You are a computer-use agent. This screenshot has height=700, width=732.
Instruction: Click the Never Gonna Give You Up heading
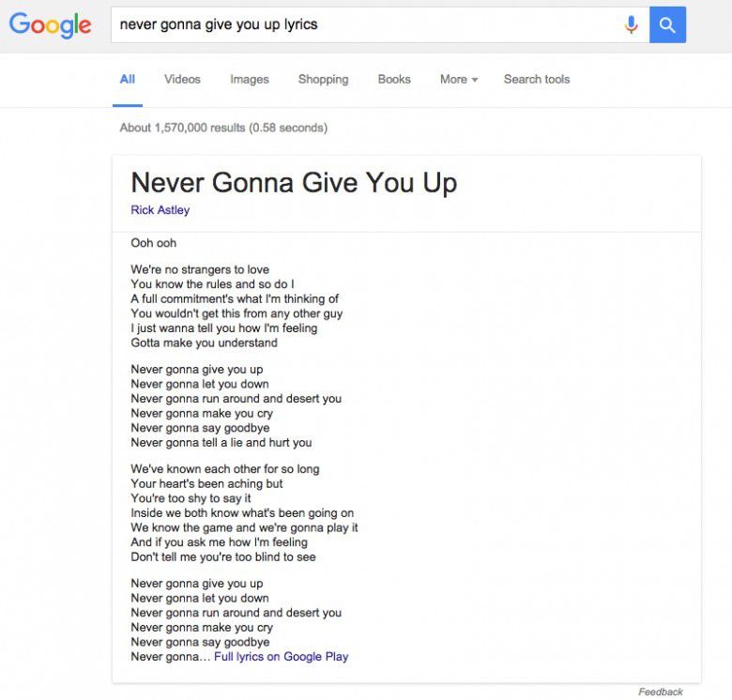(x=294, y=183)
